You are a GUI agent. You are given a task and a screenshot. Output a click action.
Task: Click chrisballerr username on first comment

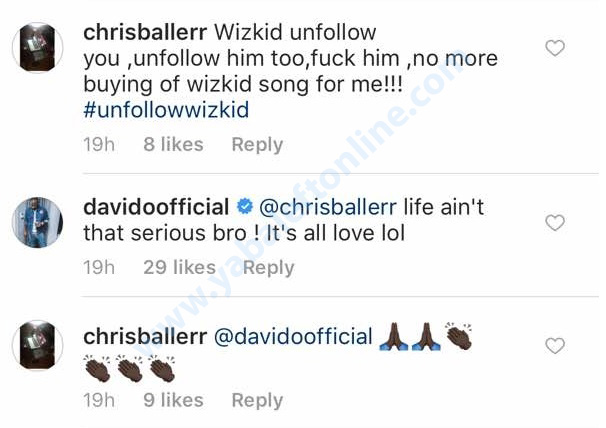pyautogui.click(x=145, y=32)
